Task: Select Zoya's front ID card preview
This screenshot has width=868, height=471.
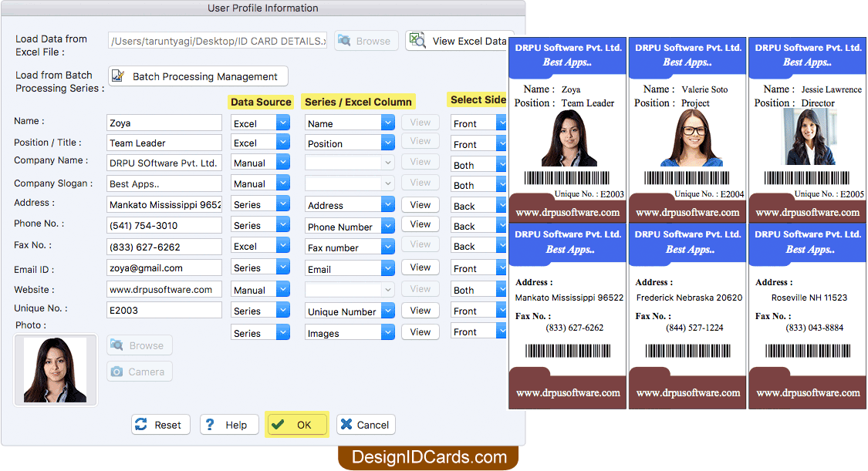Action: click(x=567, y=130)
